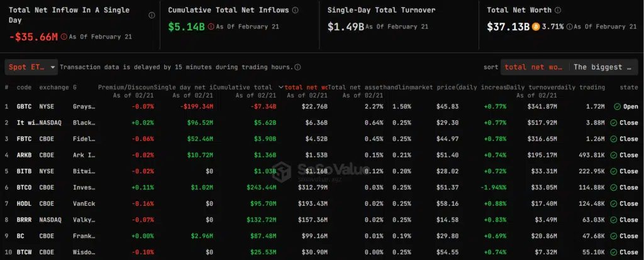Viewport: 644px width, 260px height.
Task: Open the BITB ticker code
Action: tap(25, 171)
